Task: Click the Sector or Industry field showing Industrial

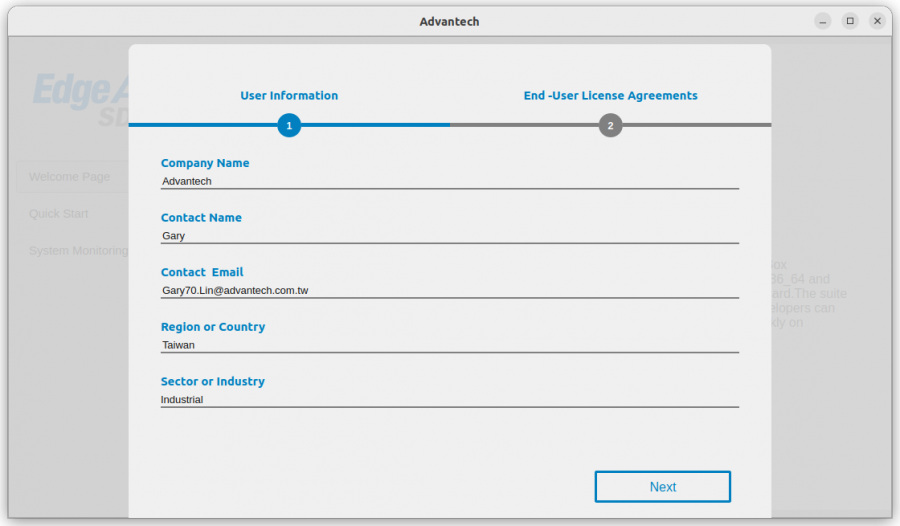Action: click(449, 400)
